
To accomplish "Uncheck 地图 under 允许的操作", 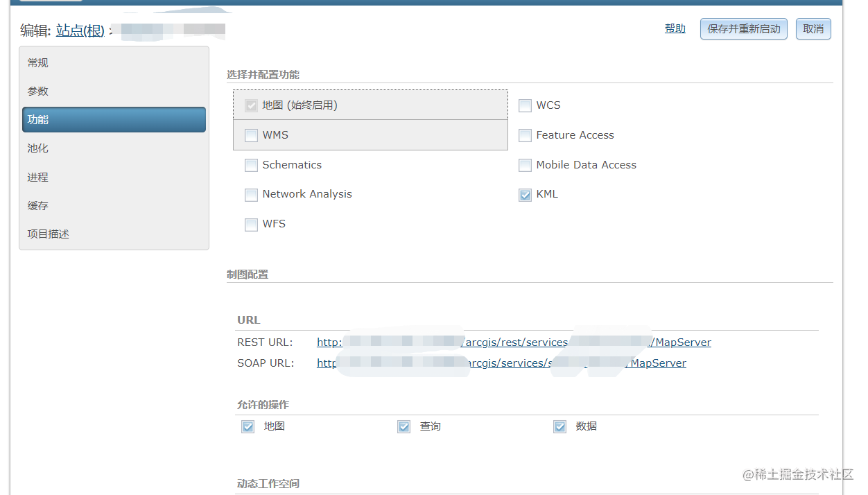I will point(248,426).
